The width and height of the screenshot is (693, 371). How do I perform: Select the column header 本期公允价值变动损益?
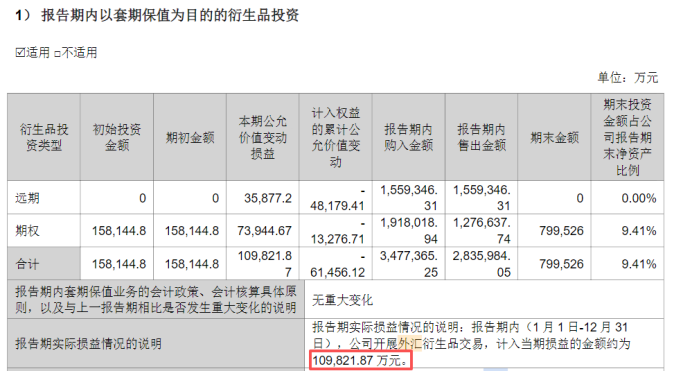[263, 137]
